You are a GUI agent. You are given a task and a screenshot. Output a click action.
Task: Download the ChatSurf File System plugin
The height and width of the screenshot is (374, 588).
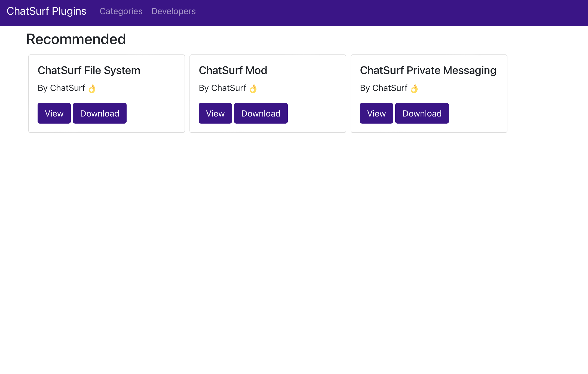click(100, 113)
